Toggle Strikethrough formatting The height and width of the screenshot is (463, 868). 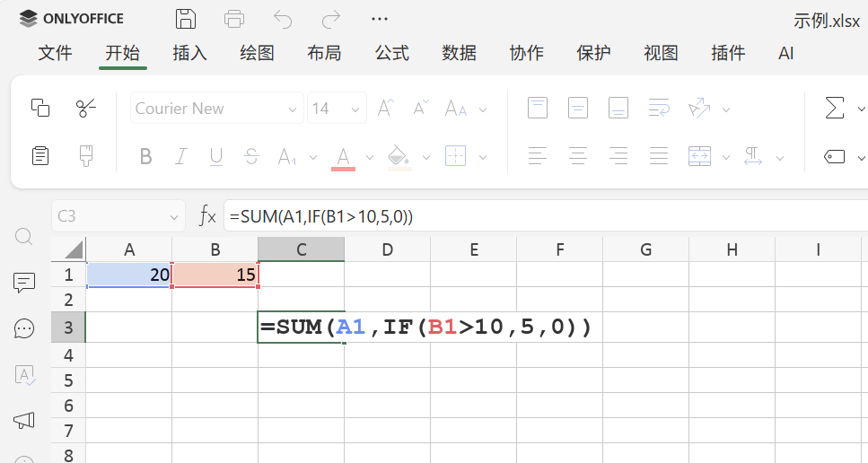[x=251, y=157]
